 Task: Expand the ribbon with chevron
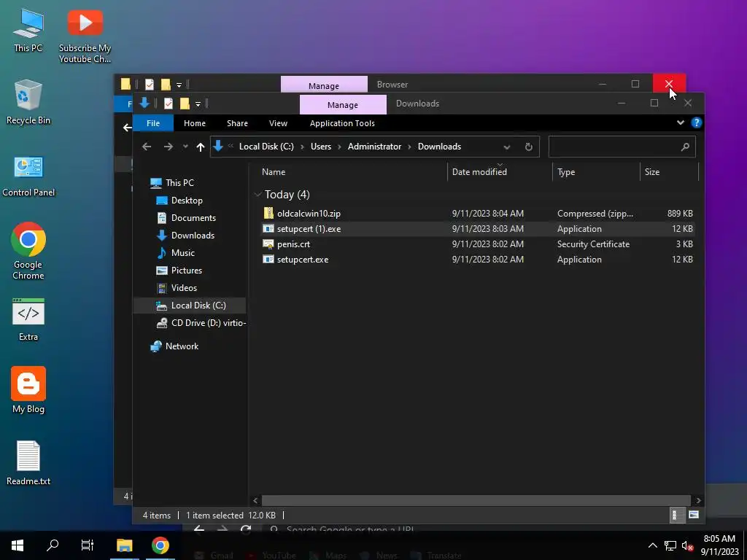(681, 122)
